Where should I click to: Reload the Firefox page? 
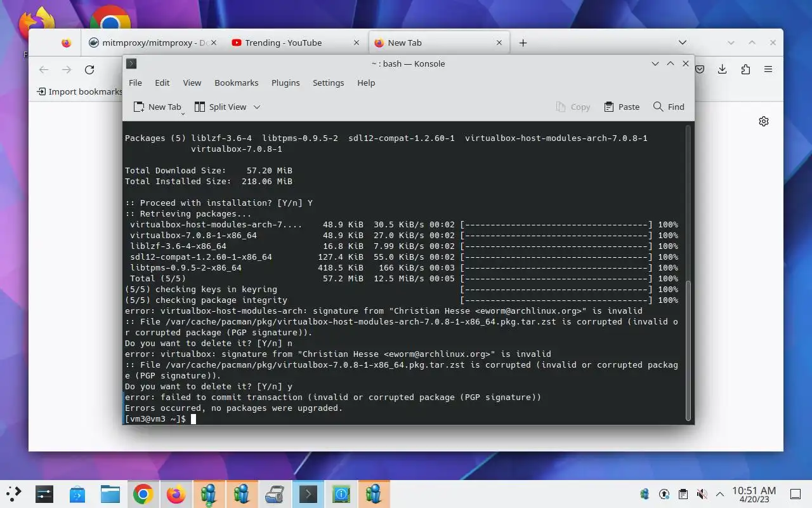coord(89,70)
